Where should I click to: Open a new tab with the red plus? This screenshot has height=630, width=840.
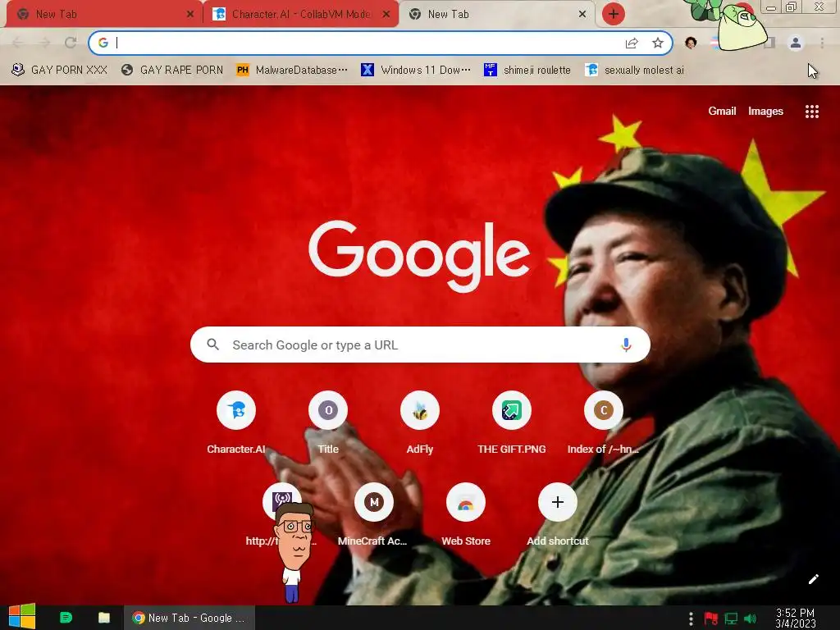tap(614, 14)
